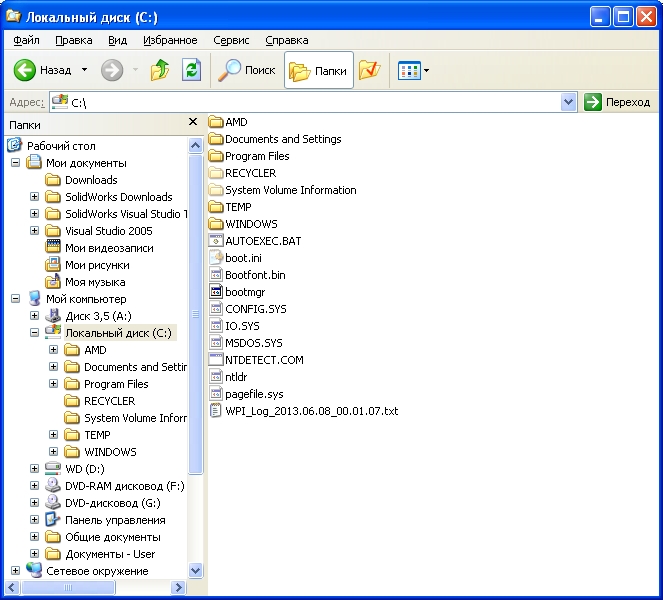Select the IO.SYS file icon
This screenshot has height=600, width=663.
(x=216, y=326)
